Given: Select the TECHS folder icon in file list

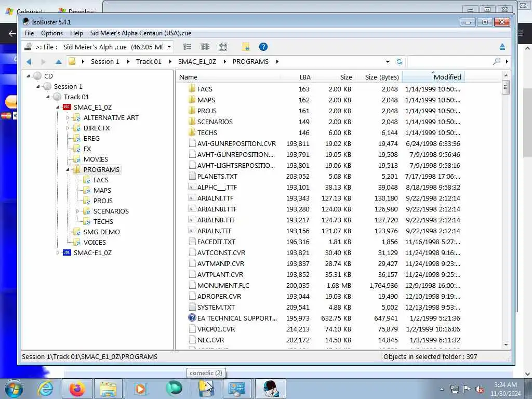Looking at the screenshot, I should pyautogui.click(x=192, y=132).
